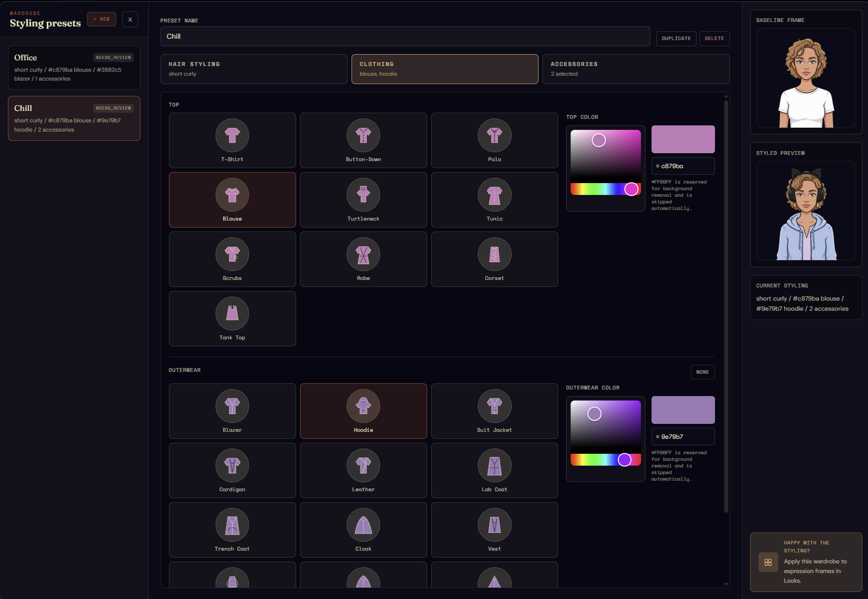The width and height of the screenshot is (868, 599).
Task: Select the Corset top
Action: (x=494, y=259)
